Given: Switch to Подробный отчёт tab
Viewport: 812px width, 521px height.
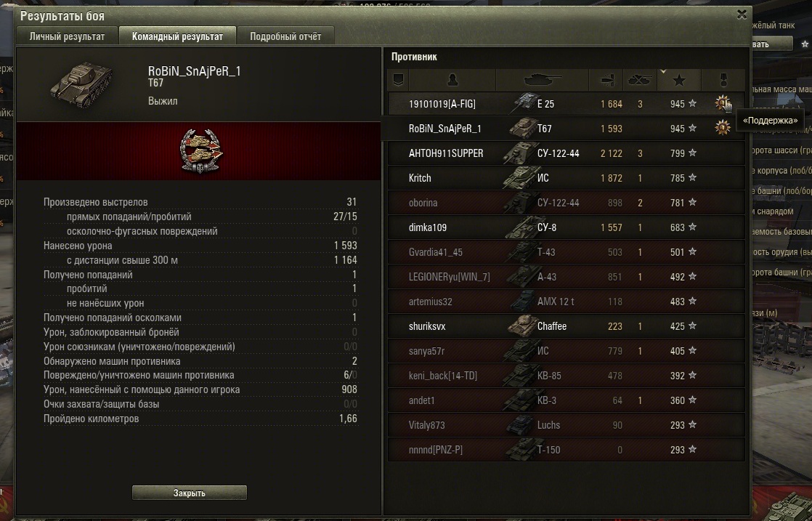Looking at the screenshot, I should [285, 36].
